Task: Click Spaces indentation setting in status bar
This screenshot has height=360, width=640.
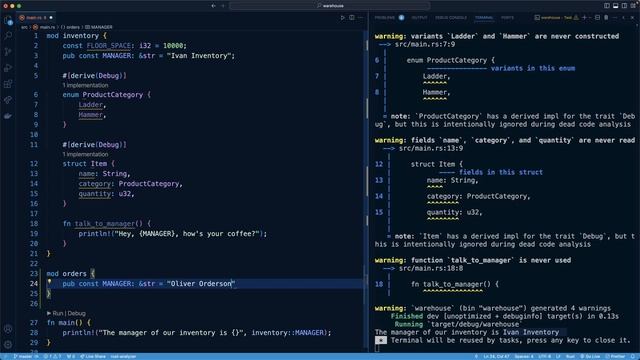Action: (x=524, y=356)
